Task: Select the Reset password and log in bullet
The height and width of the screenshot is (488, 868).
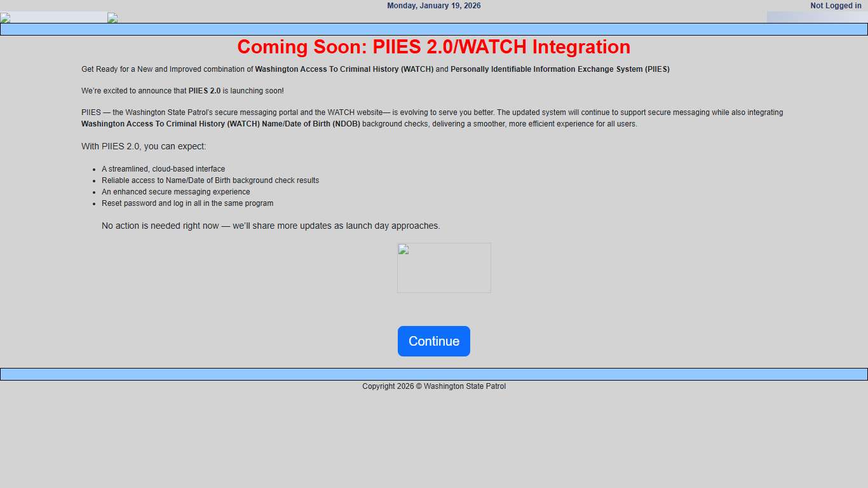Action: pyautogui.click(x=187, y=203)
